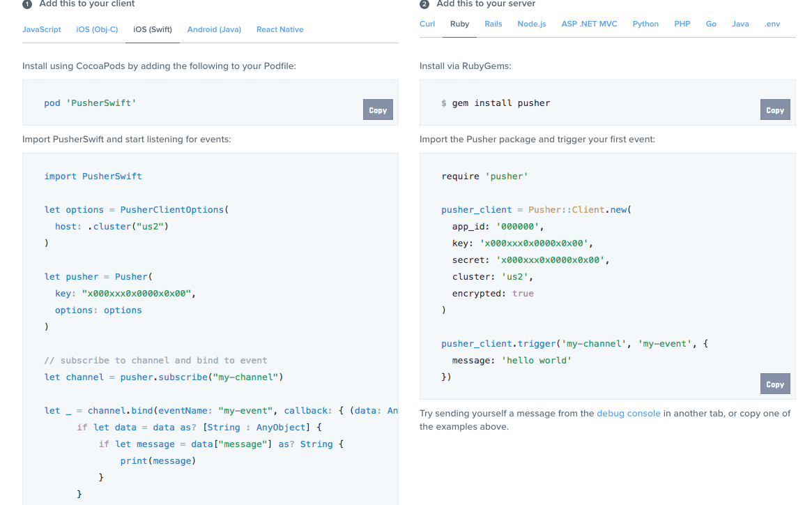Copy the gem install pusher command

[775, 110]
